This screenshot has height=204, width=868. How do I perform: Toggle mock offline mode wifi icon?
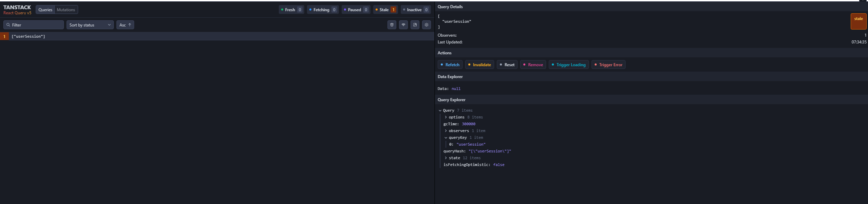pyautogui.click(x=403, y=25)
